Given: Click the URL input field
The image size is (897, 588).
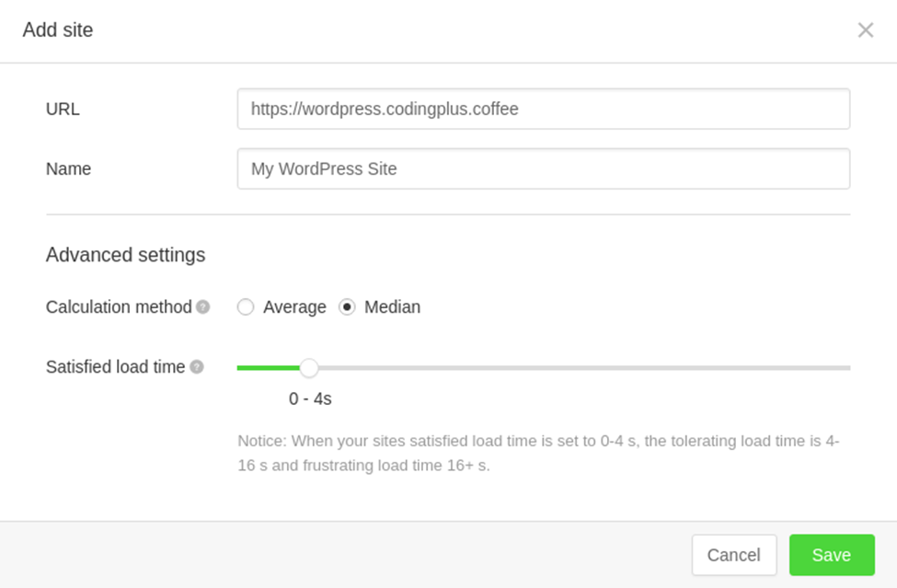Looking at the screenshot, I should coord(544,109).
